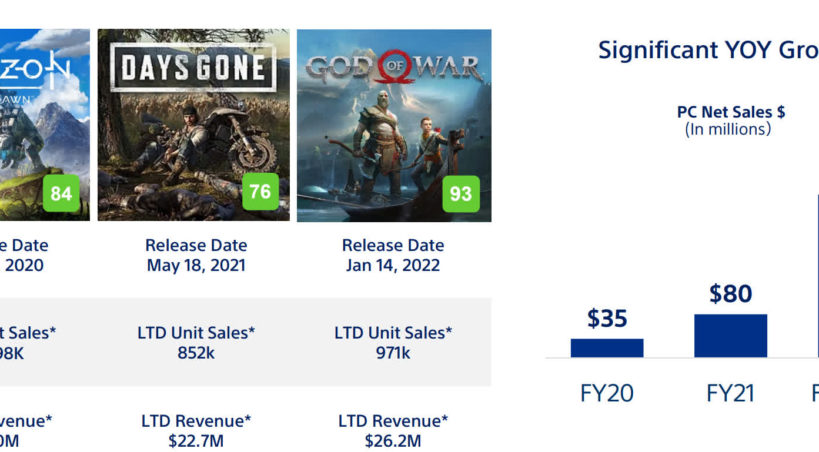Click the green 84 score badge
Image resolution: width=819 pixels, height=452 pixels.
61,193
